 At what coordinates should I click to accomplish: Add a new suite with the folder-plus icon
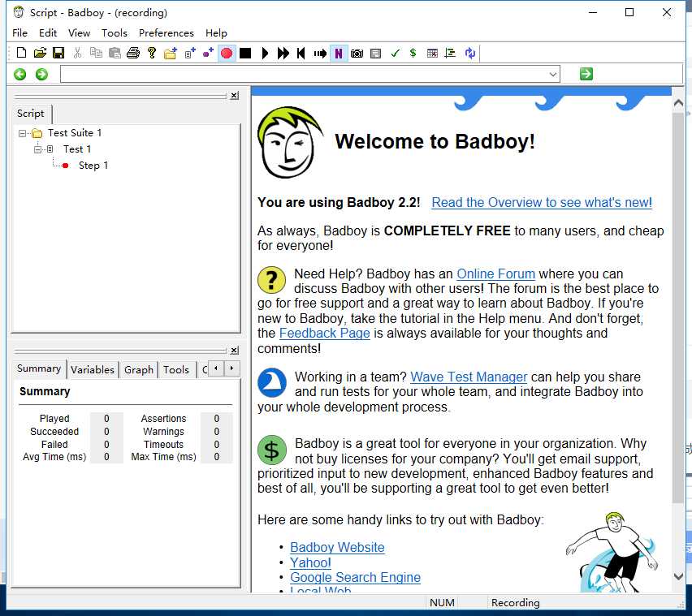tap(171, 53)
